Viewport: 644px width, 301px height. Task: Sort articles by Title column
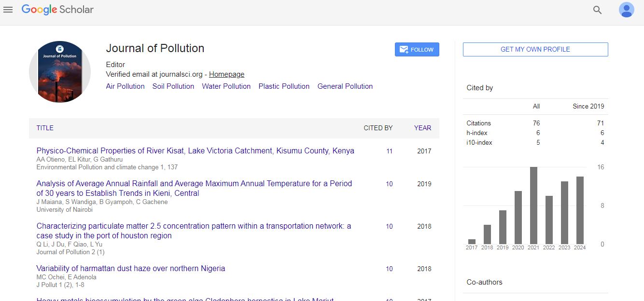point(45,128)
